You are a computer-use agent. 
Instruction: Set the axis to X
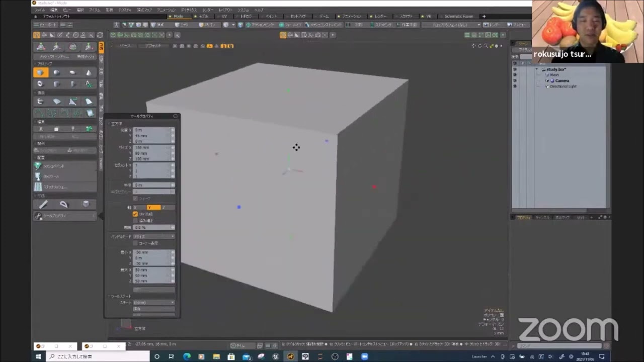coord(139,207)
